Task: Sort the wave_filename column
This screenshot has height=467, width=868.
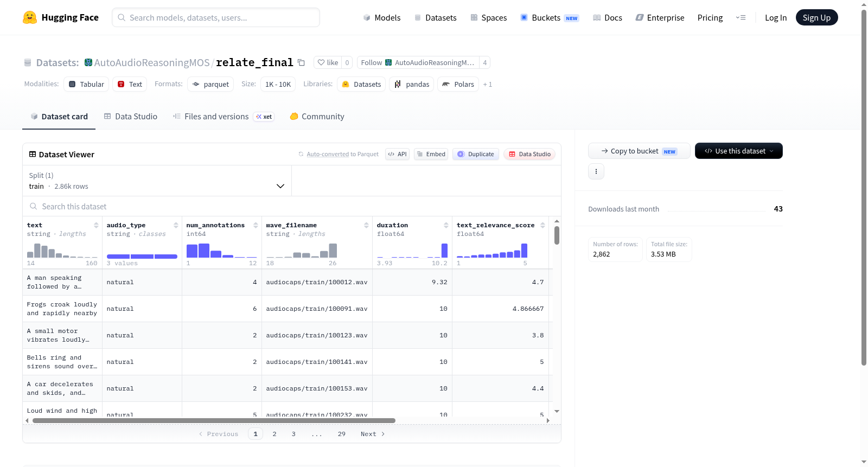Action: 366,225
